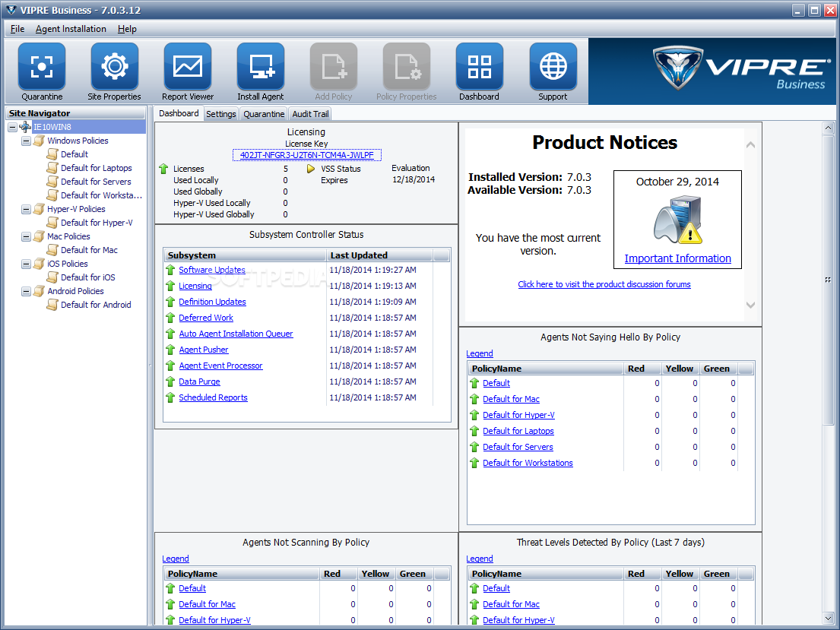Open Site Properties gear icon
The height and width of the screenshot is (630, 840).
(115, 67)
